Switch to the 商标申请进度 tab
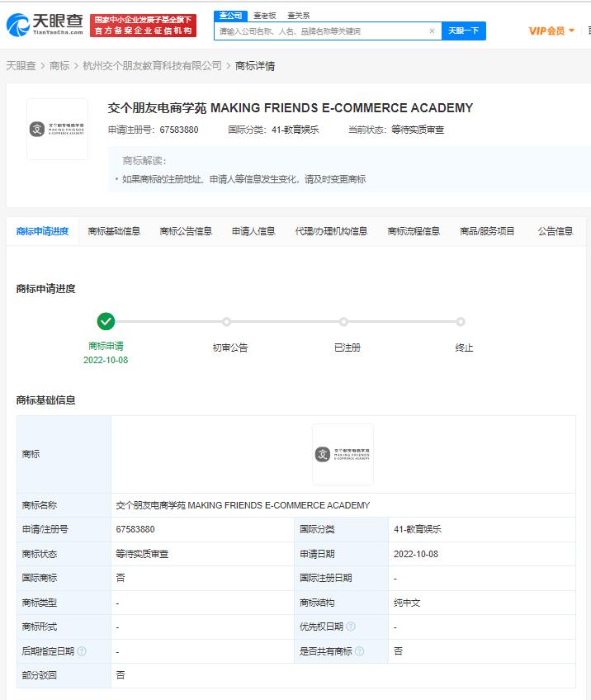The image size is (591, 700). click(42, 231)
